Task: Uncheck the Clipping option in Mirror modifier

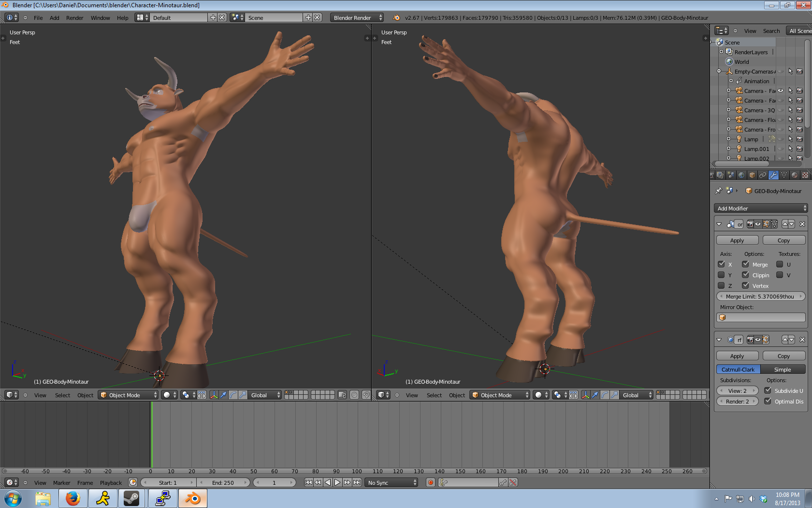Action: pyautogui.click(x=745, y=275)
